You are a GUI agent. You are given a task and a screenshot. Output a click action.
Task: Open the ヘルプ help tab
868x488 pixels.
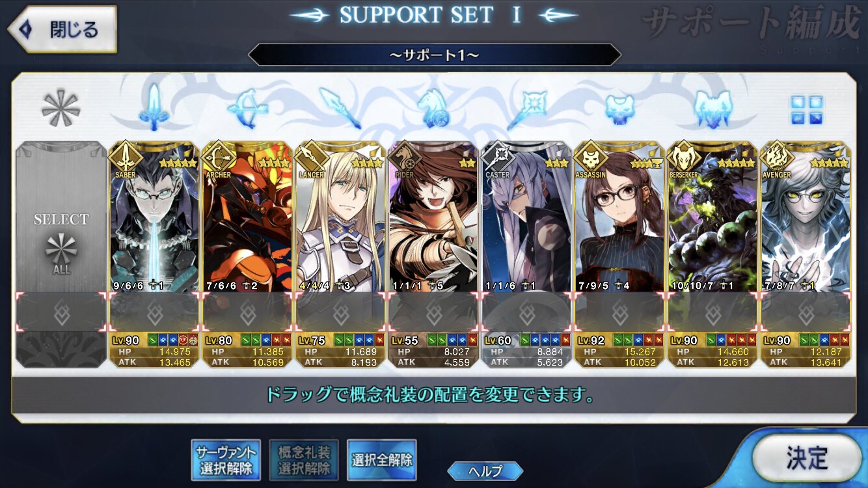pos(485,470)
